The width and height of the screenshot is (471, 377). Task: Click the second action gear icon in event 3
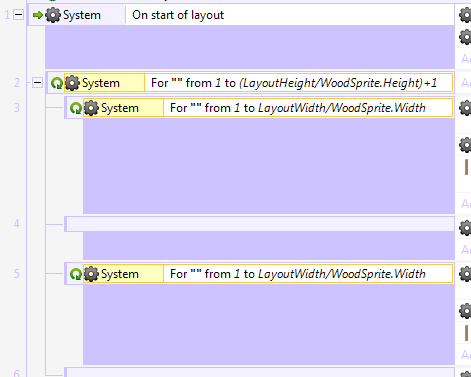click(x=465, y=145)
